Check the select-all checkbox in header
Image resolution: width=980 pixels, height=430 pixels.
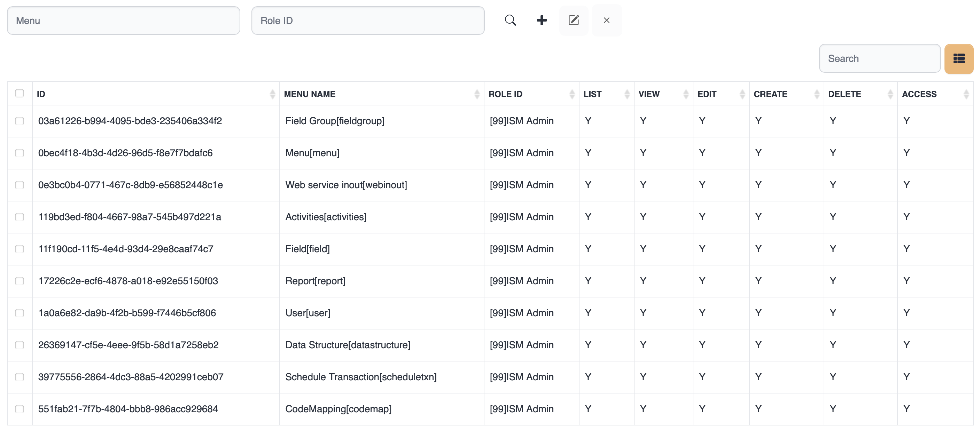pos(20,94)
